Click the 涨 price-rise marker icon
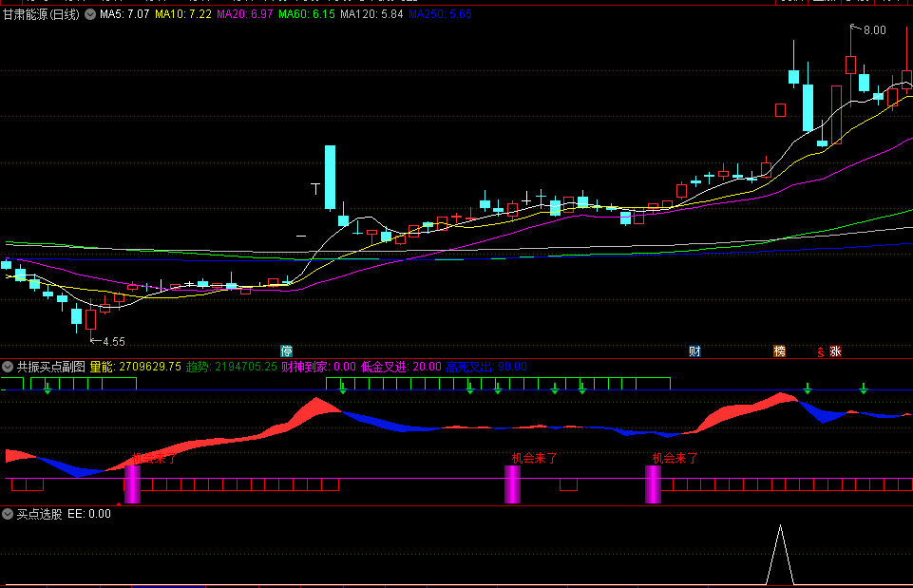The height and width of the screenshot is (588, 913). [x=835, y=351]
